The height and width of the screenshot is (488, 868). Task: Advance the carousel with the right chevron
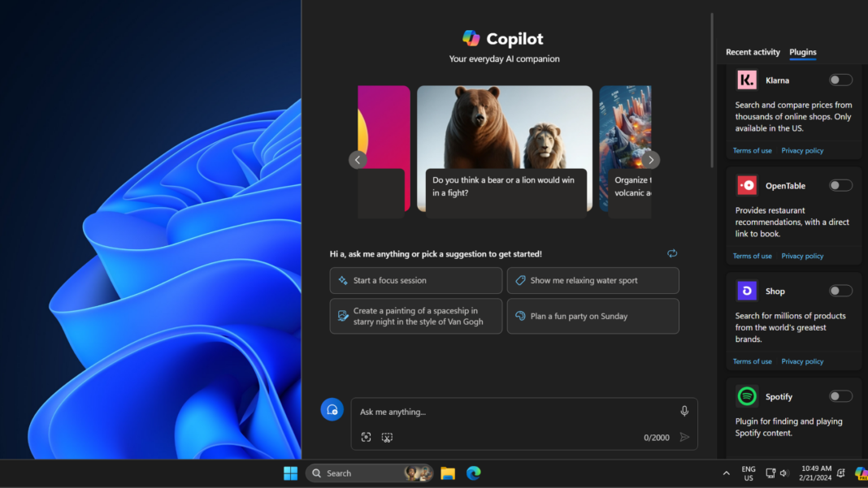point(650,159)
